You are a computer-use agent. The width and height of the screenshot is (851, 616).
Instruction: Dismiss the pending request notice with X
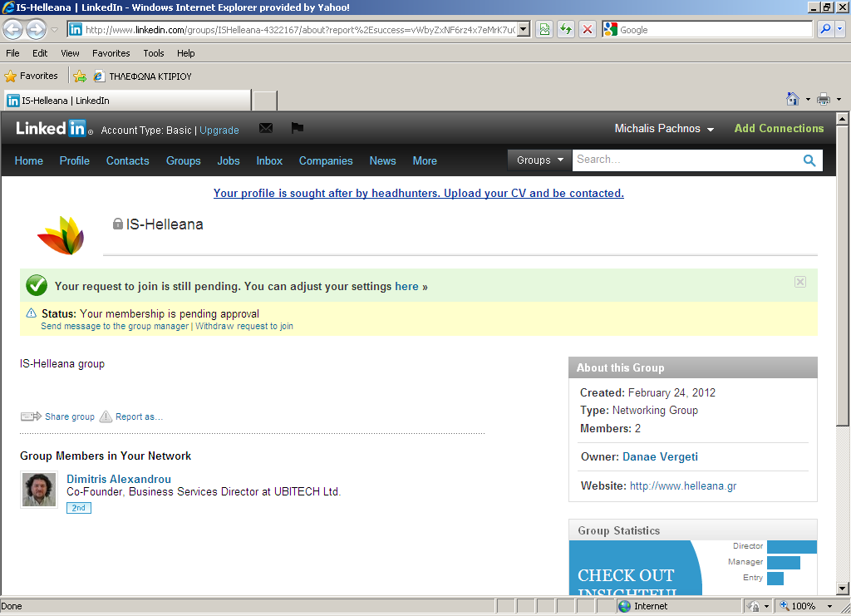[800, 282]
